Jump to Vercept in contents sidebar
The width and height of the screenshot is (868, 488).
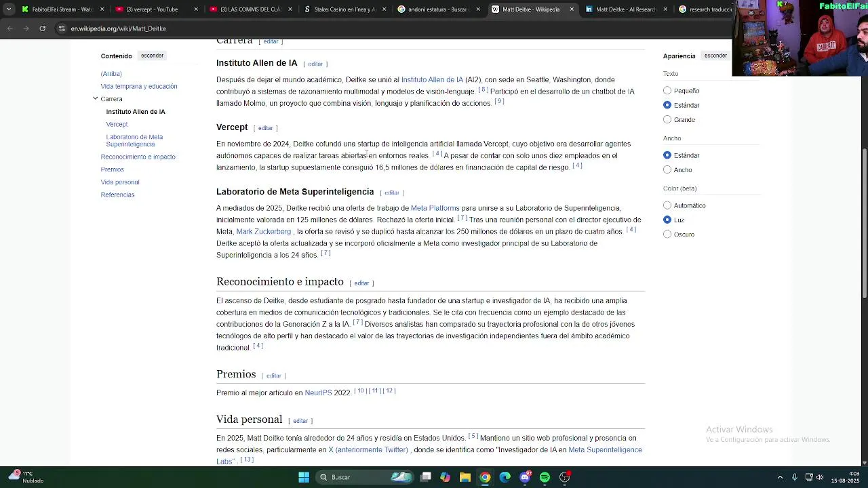click(117, 124)
